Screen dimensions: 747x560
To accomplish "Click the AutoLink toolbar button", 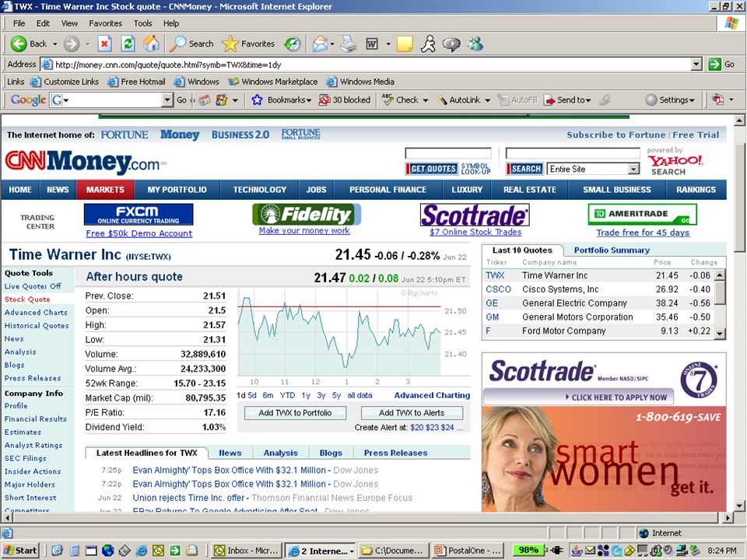I will coord(458,100).
